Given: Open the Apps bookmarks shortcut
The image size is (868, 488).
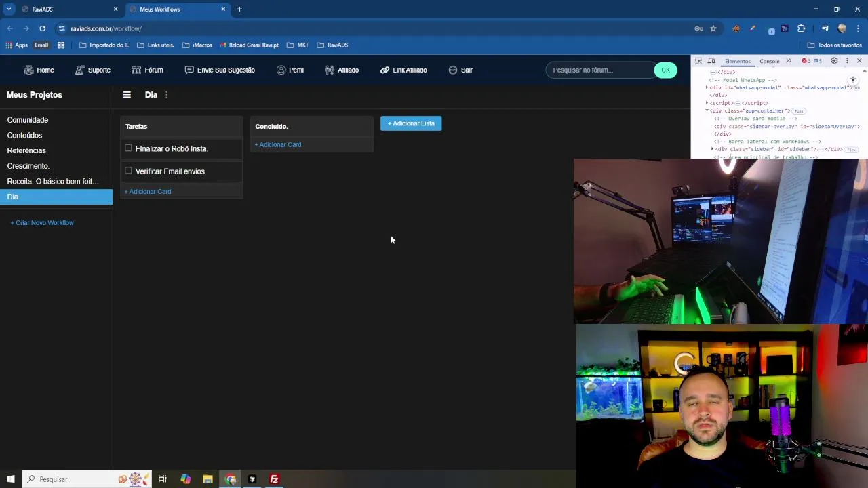Looking at the screenshot, I should pos(16,45).
